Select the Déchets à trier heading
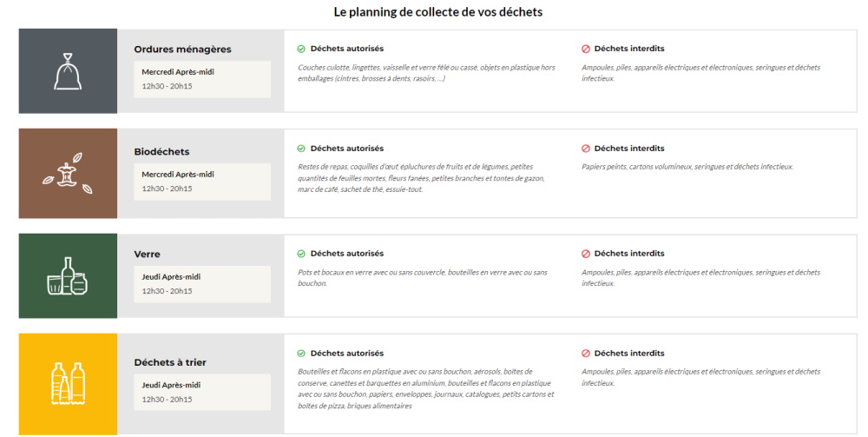 tap(170, 362)
